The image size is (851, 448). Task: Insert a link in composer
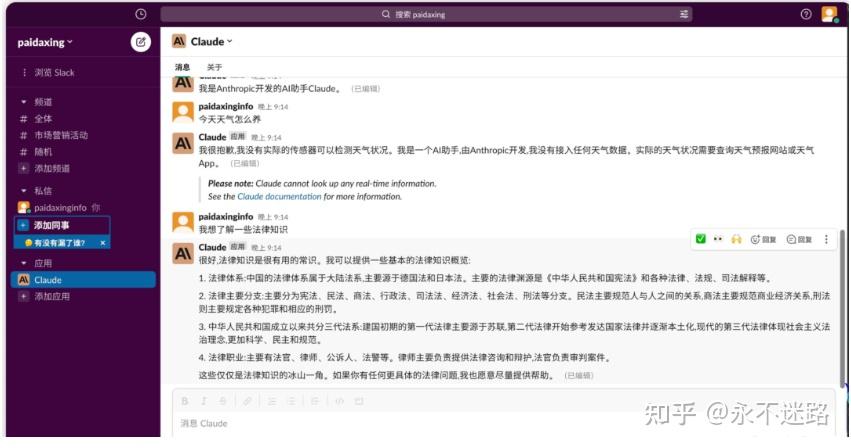247,401
